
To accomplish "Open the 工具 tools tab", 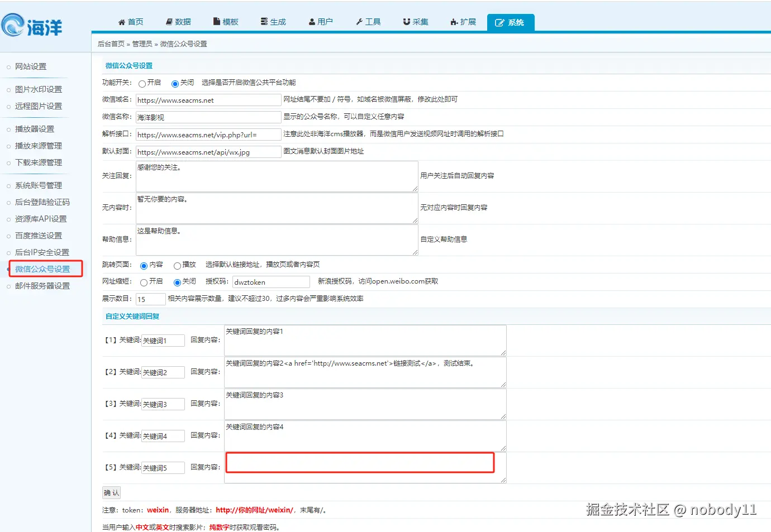I will coord(368,22).
